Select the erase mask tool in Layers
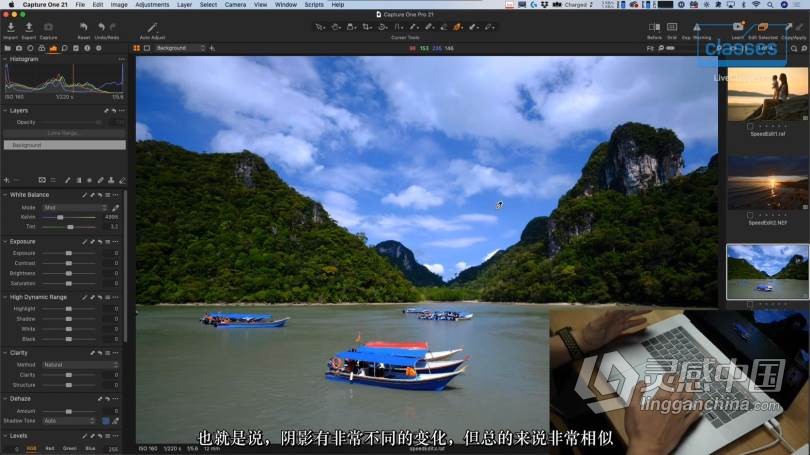The height and width of the screenshot is (455, 810). tap(122, 180)
